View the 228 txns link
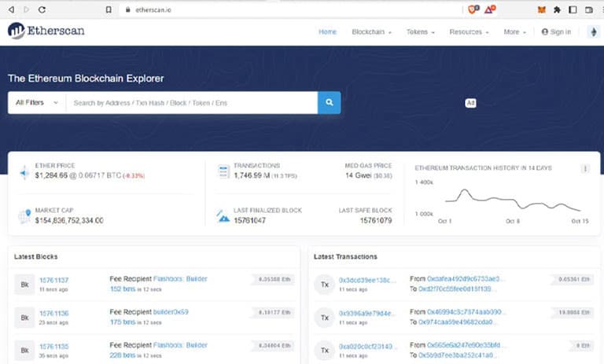 123,355
